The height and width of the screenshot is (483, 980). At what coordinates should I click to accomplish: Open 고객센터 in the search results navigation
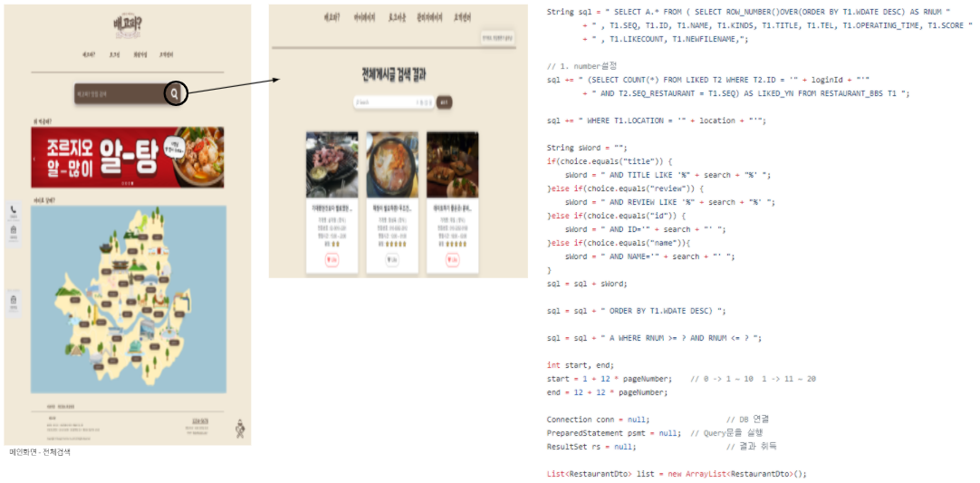tap(462, 17)
